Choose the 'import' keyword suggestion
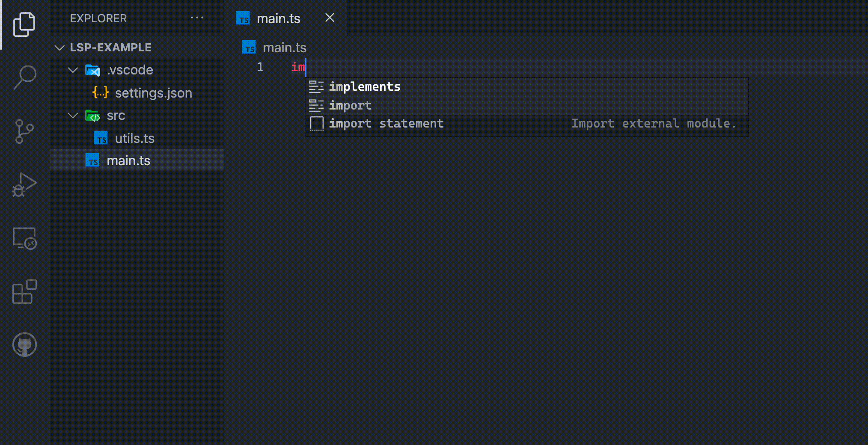868x445 pixels. pyautogui.click(x=350, y=105)
